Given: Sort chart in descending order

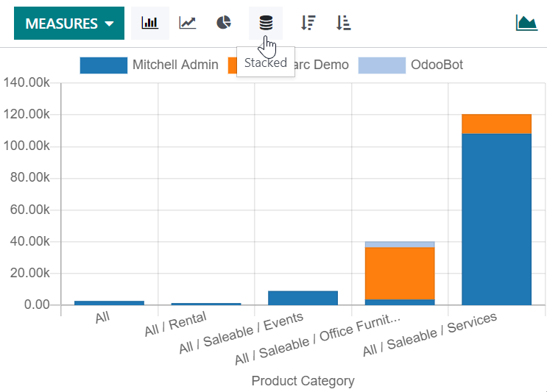Looking at the screenshot, I should coord(308,24).
